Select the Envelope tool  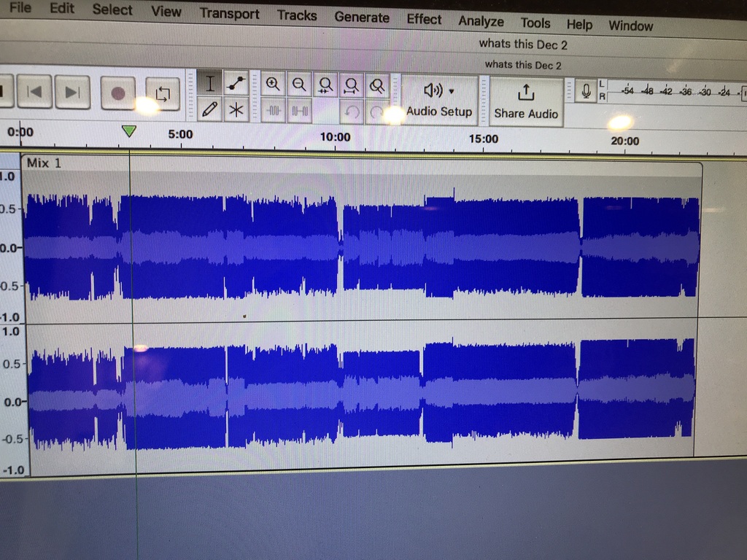pyautogui.click(x=236, y=84)
